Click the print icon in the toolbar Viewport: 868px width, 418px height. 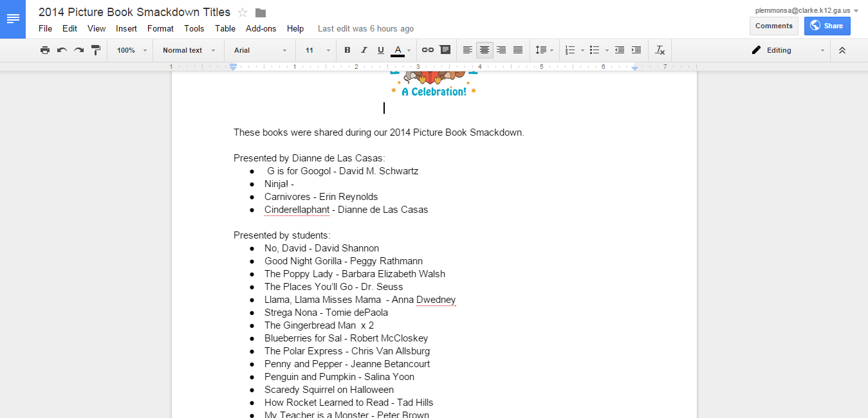[45, 50]
